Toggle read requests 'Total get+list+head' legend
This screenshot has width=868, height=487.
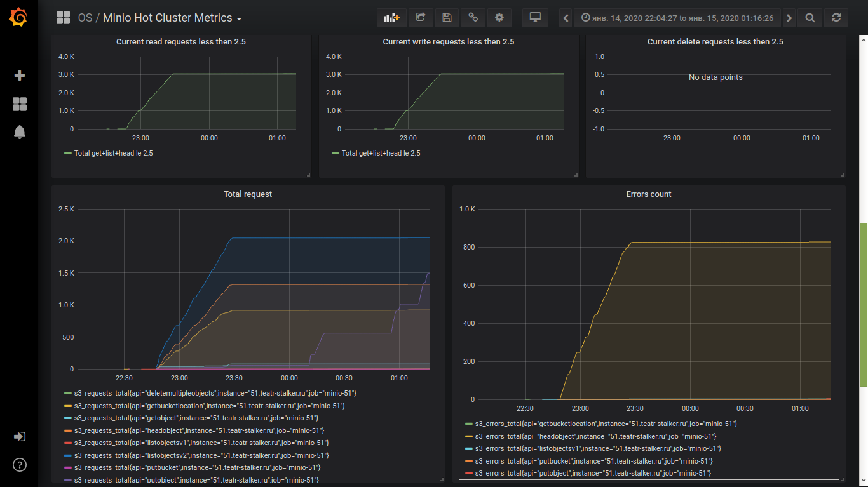[113, 153]
